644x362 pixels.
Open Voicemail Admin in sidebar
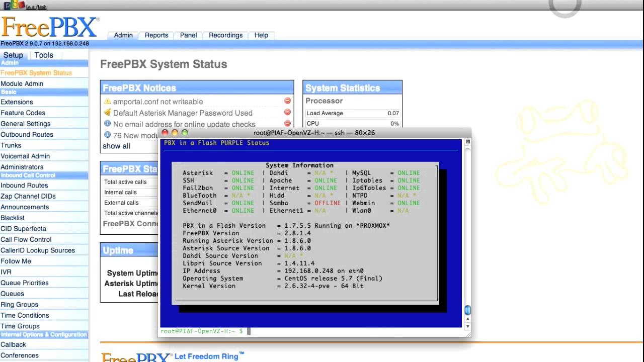tap(25, 156)
